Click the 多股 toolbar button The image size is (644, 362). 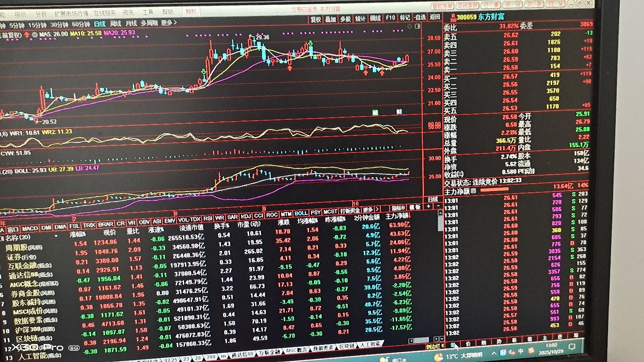click(345, 19)
